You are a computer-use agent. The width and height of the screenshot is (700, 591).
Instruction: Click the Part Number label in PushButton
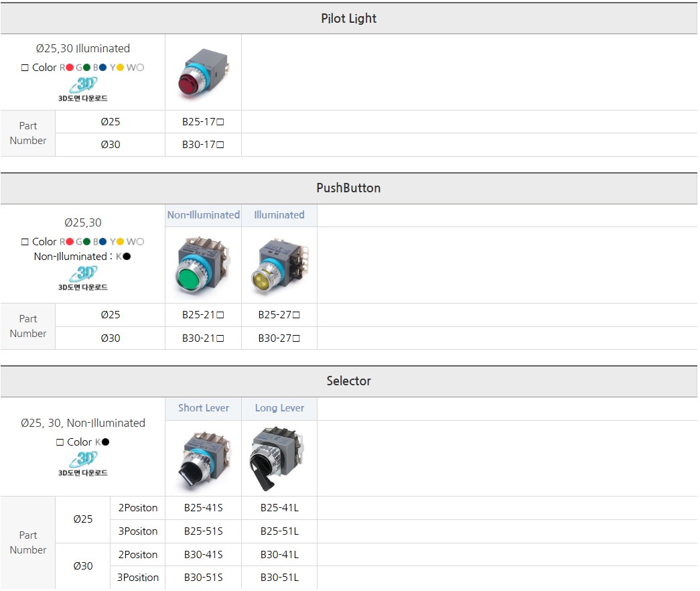click(28, 326)
